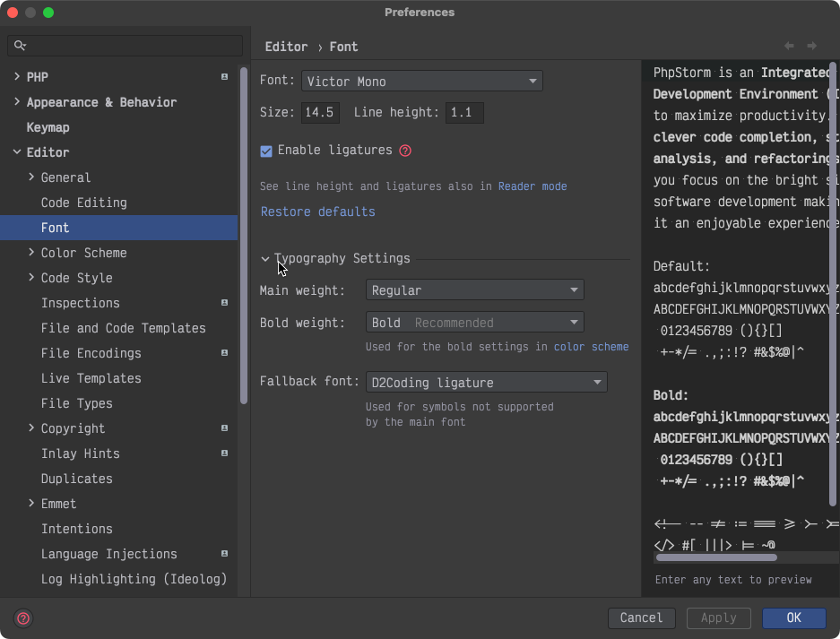Open the Fallback font dropdown
The height and width of the screenshot is (639, 840).
pos(487,383)
